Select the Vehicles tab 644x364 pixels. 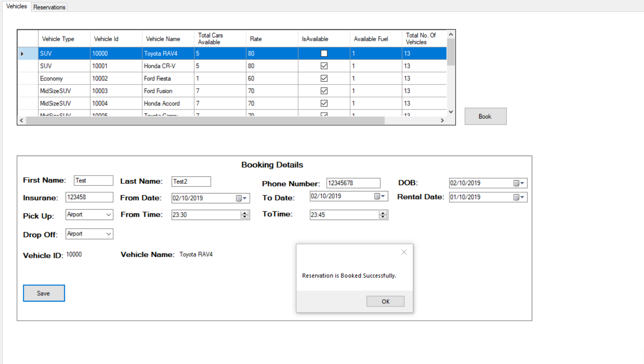click(x=17, y=6)
